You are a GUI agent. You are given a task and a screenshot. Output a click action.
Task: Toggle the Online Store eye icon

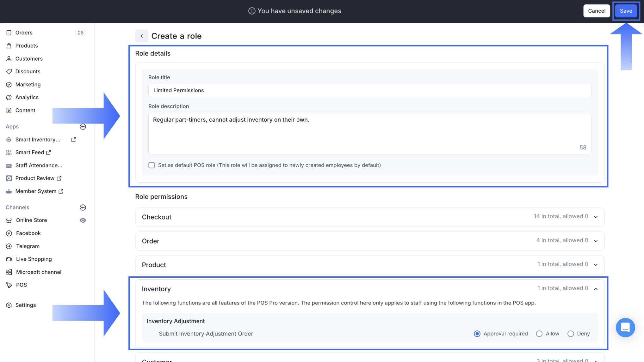(83, 220)
